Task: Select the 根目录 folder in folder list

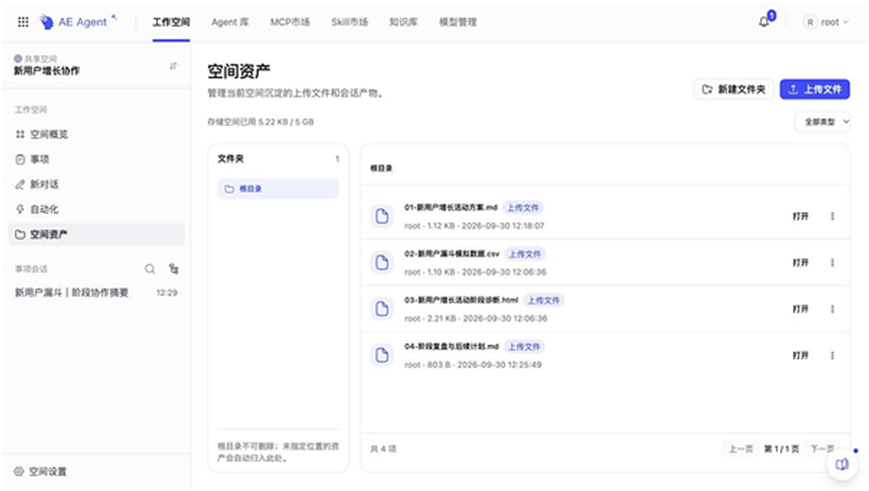Action: point(278,189)
